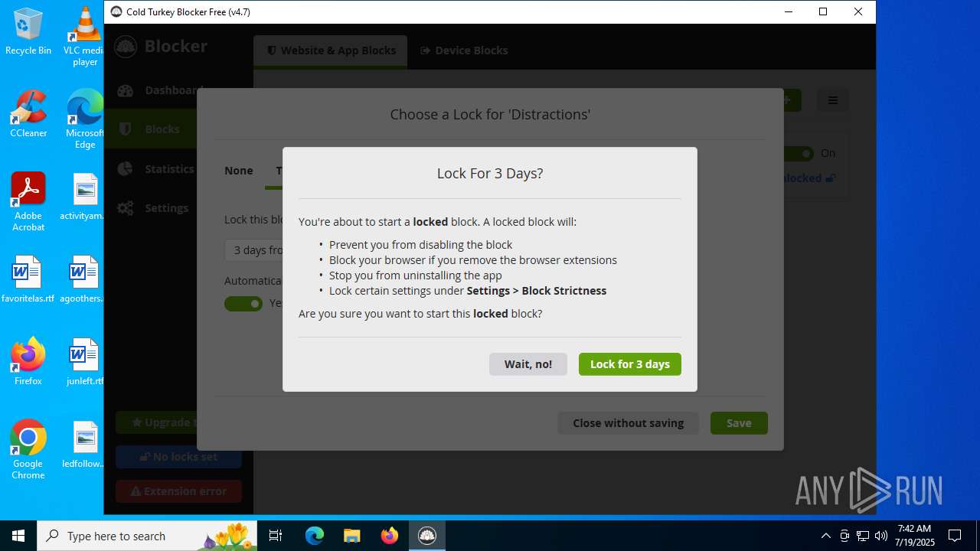Select junleft.rtf desktop file
This screenshot has height=551, width=980.
85,362
